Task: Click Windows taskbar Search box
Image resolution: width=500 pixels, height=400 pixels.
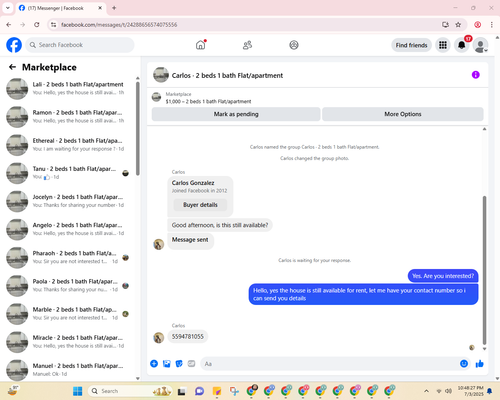Action: (130, 391)
